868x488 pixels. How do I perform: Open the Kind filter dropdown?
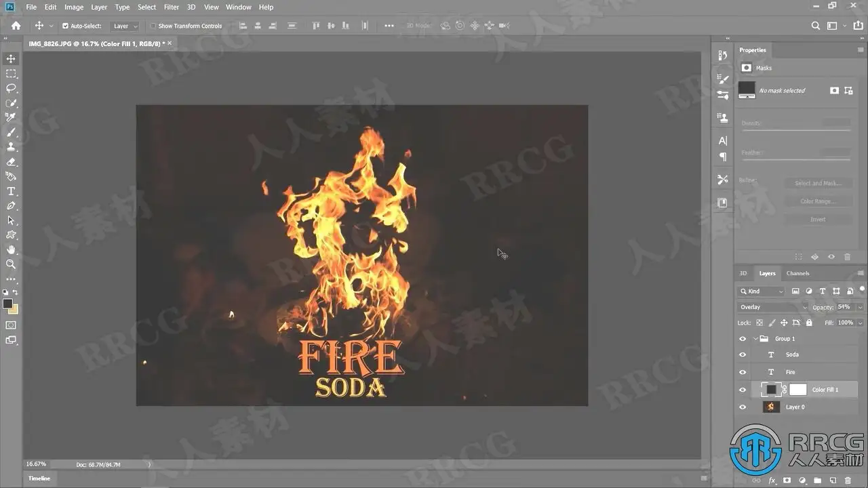[x=761, y=291]
